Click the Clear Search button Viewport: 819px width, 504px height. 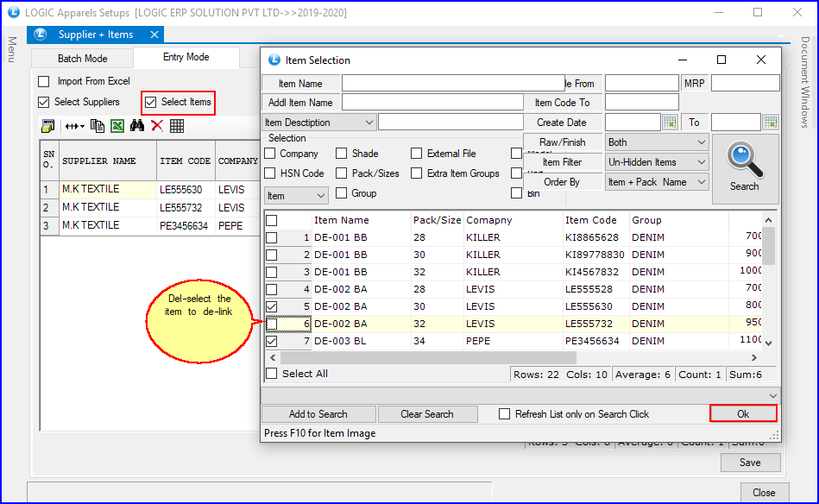pos(427,414)
